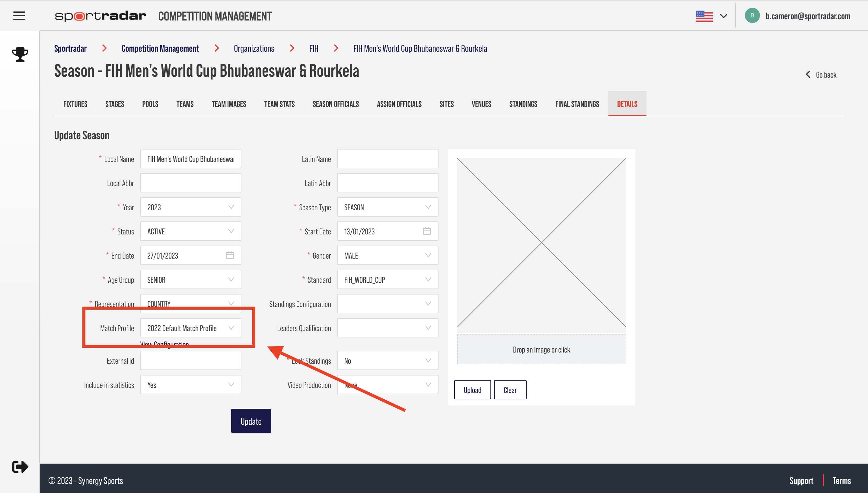Click Competition Management breadcrumb link
The height and width of the screenshot is (493, 868).
pyautogui.click(x=160, y=48)
